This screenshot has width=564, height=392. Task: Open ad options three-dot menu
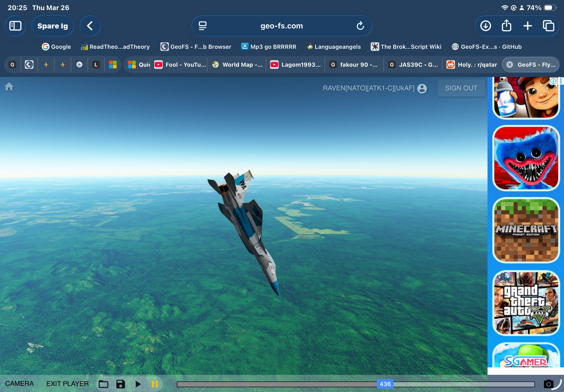(x=561, y=81)
